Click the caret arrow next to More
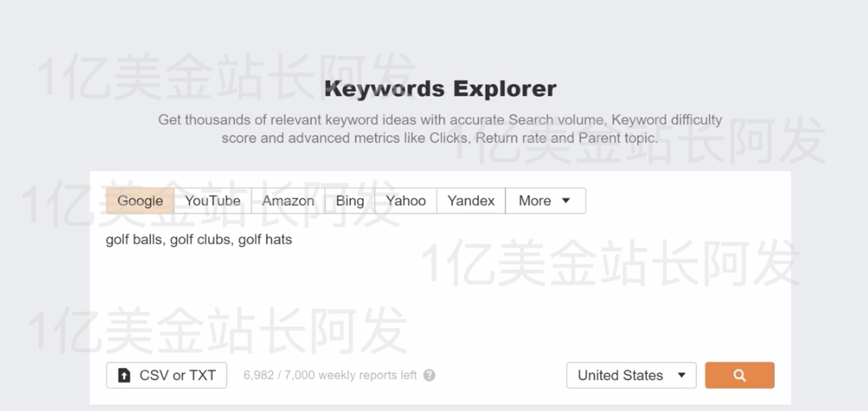Image resolution: width=868 pixels, height=411 pixels. [x=565, y=201]
